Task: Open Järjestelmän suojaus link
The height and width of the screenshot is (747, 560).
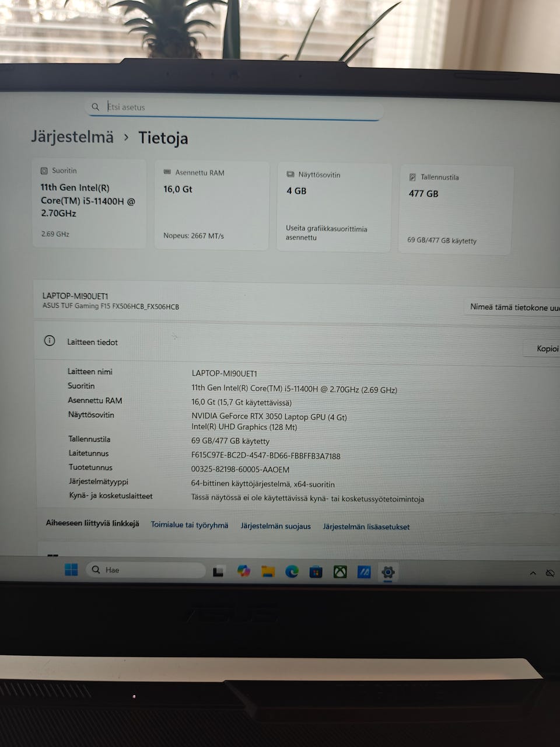Action: coord(276,526)
